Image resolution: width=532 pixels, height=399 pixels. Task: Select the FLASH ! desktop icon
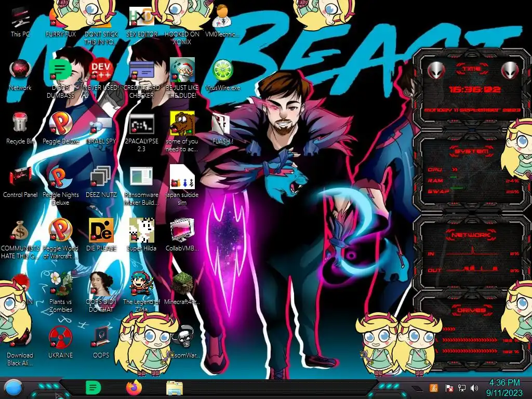(x=222, y=129)
